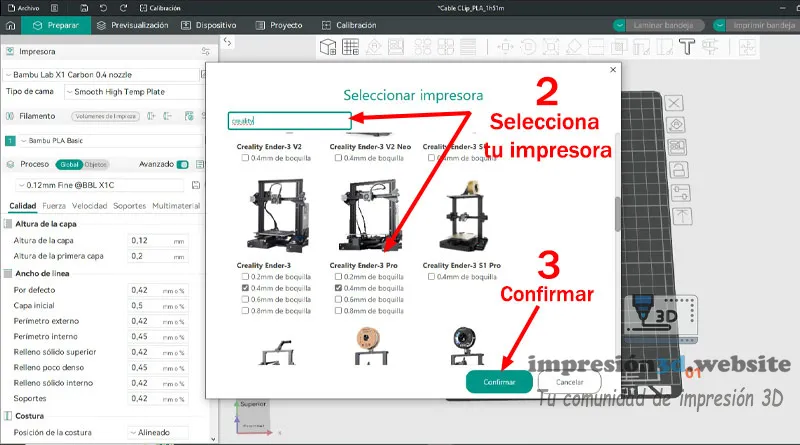
Task: Collapse the sidebar with the arrows icon
Action: [x=228, y=42]
